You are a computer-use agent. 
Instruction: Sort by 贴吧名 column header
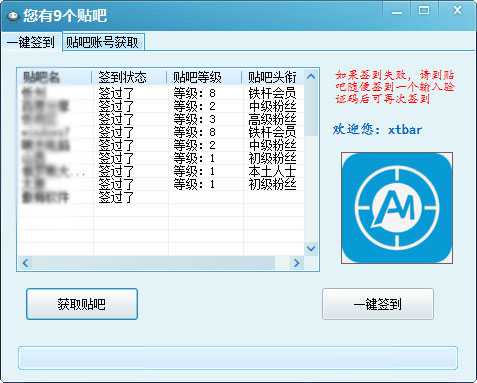click(x=55, y=77)
